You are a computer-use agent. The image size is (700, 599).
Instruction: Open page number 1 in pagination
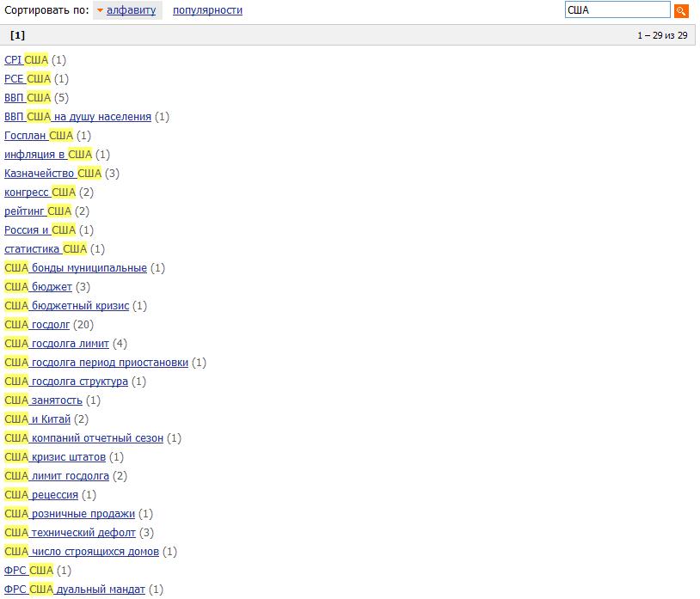click(x=17, y=35)
